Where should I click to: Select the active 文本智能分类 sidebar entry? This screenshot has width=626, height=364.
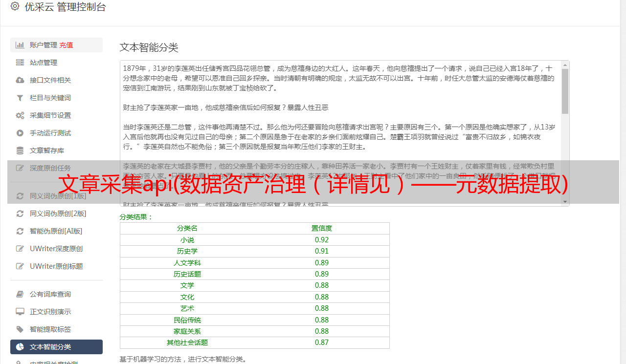pyautogui.click(x=56, y=347)
